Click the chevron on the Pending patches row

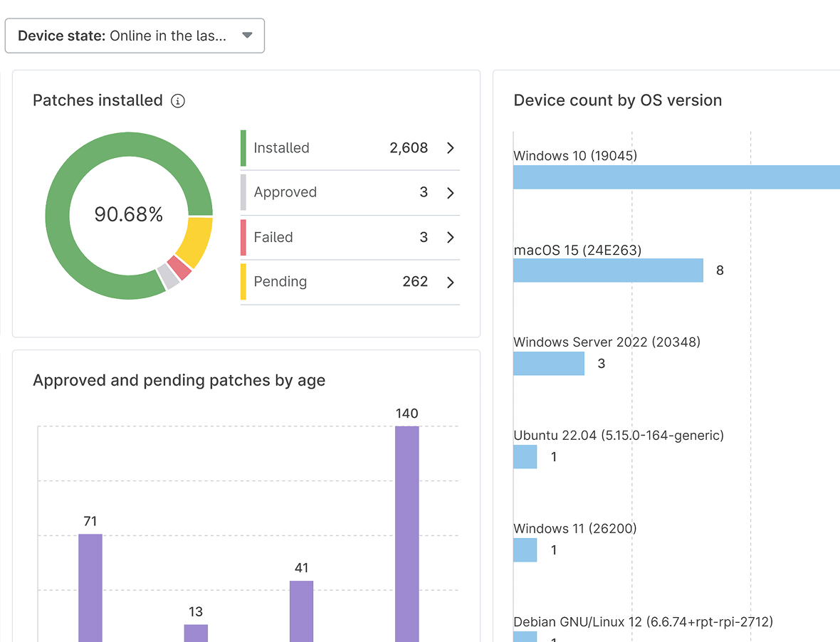pos(449,282)
